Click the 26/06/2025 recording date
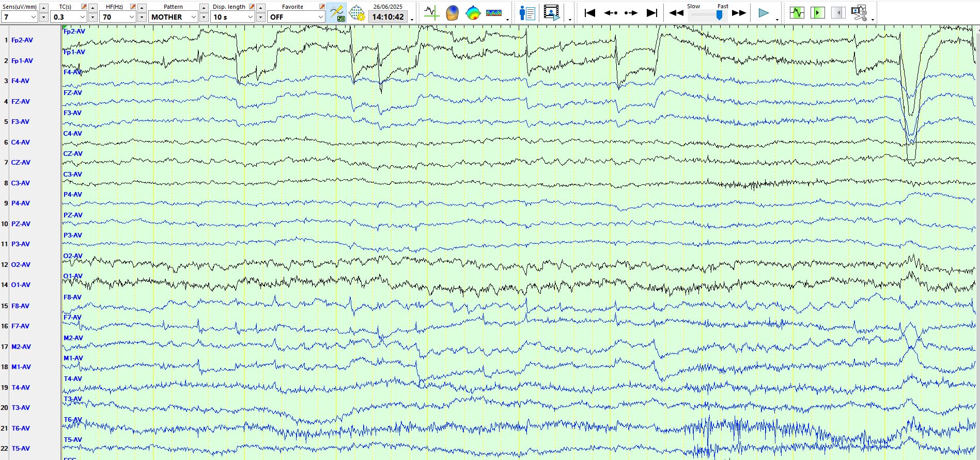The width and height of the screenshot is (980, 460). [x=388, y=7]
